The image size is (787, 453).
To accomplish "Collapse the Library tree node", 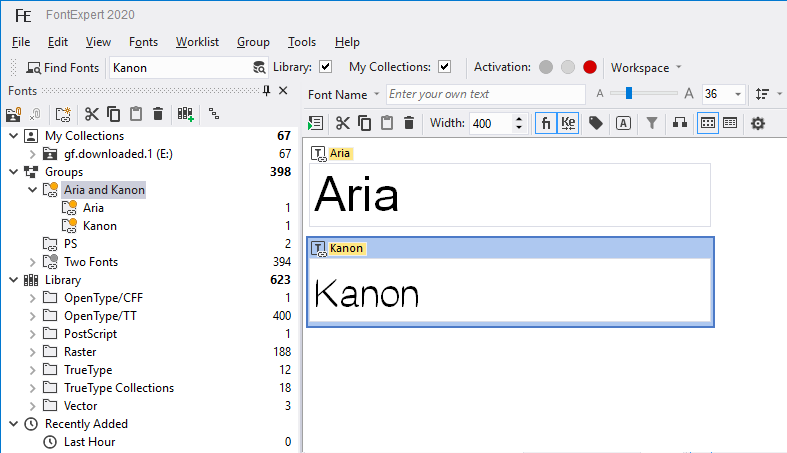I will pos(14,280).
